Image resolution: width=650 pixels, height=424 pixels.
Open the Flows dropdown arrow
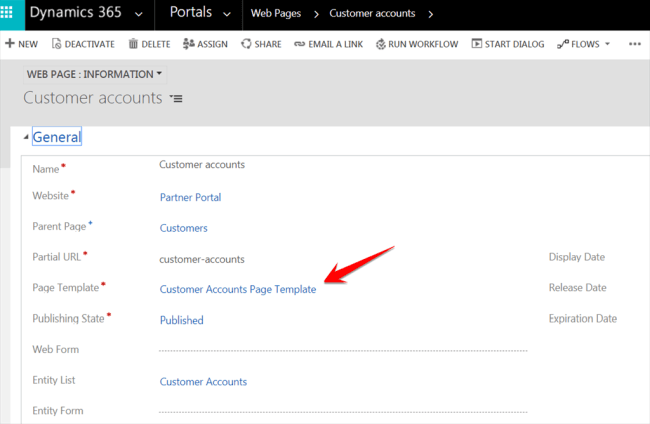pos(607,44)
